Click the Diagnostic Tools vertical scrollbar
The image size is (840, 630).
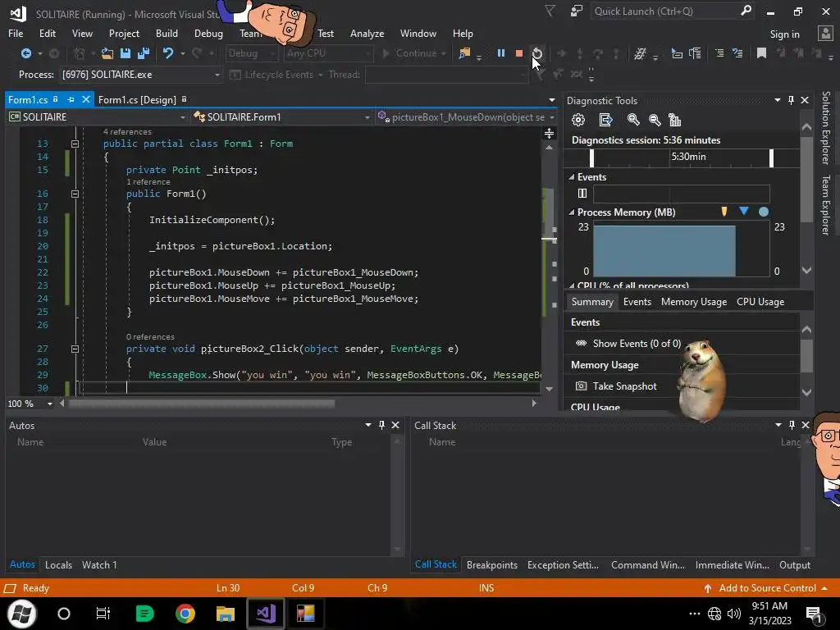tap(806, 180)
